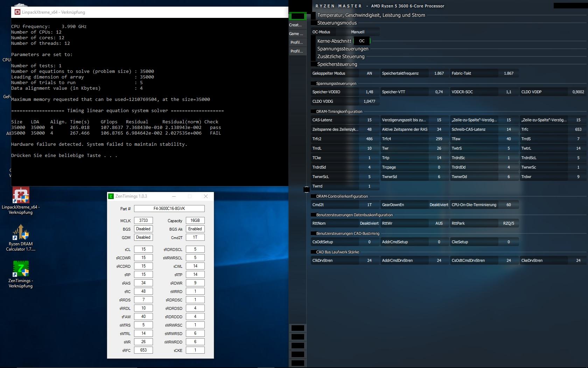The image size is (588, 368).
Task: Open RttPark RZQ/5 selector
Action: click(509, 223)
